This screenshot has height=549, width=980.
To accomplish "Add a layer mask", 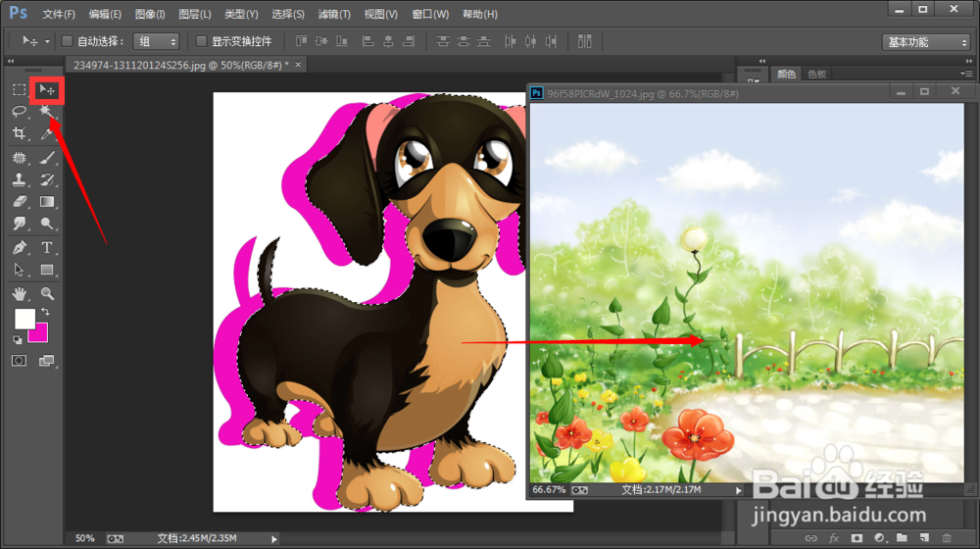I will 857,538.
